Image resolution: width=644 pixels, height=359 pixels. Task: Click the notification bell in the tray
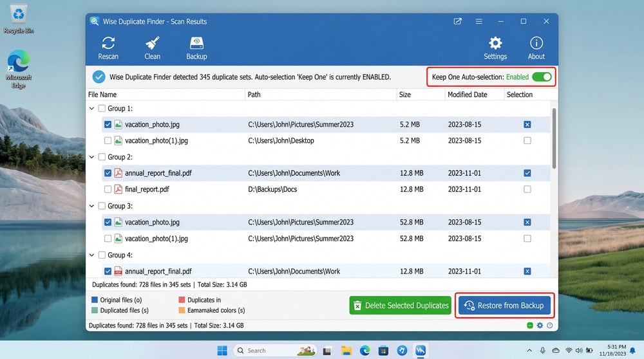[x=632, y=351]
